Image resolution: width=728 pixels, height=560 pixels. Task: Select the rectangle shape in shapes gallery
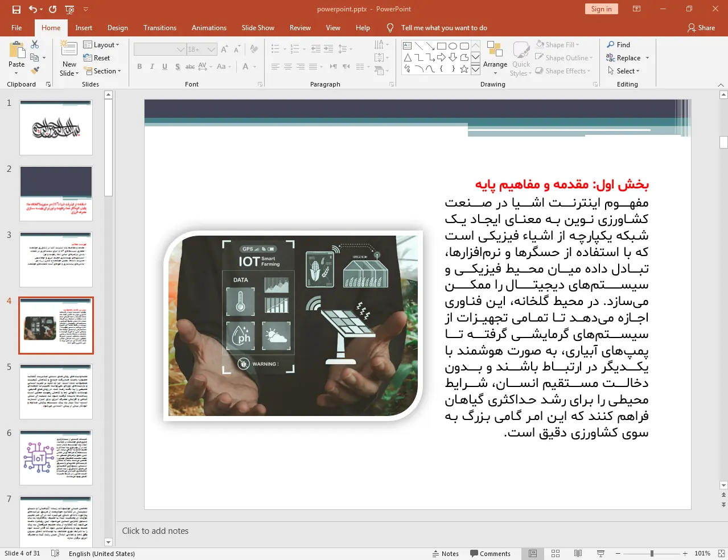(441, 46)
